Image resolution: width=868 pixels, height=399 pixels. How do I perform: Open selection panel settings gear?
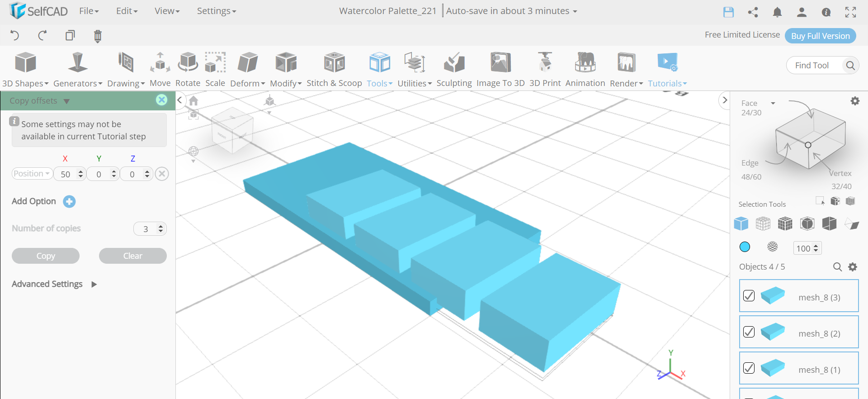coord(855,101)
